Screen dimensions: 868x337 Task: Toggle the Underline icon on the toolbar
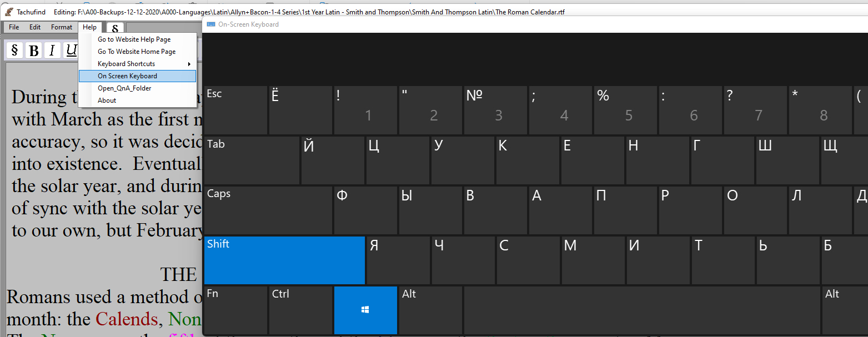(71, 50)
